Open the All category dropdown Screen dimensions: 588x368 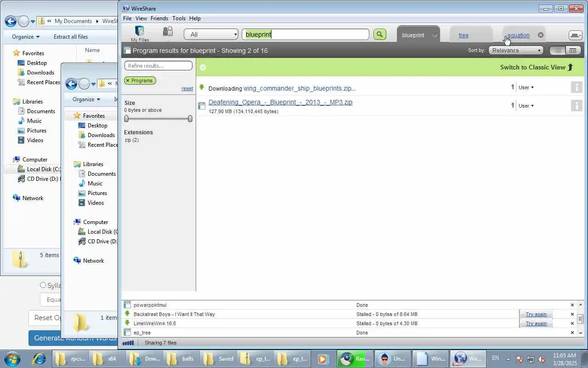click(x=211, y=34)
